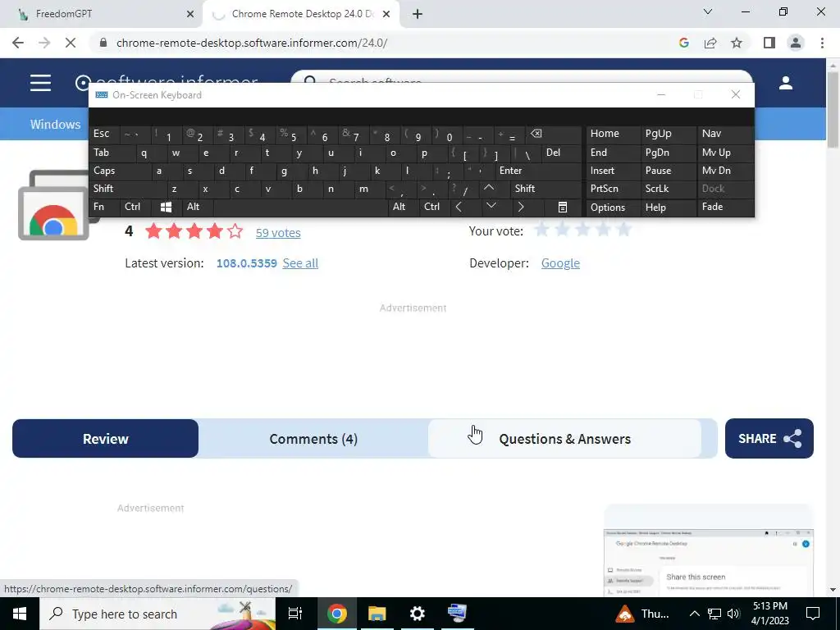Tap the PrtScn key on On-Screen Keyboard
This screenshot has width=840, height=630.
tap(613, 189)
